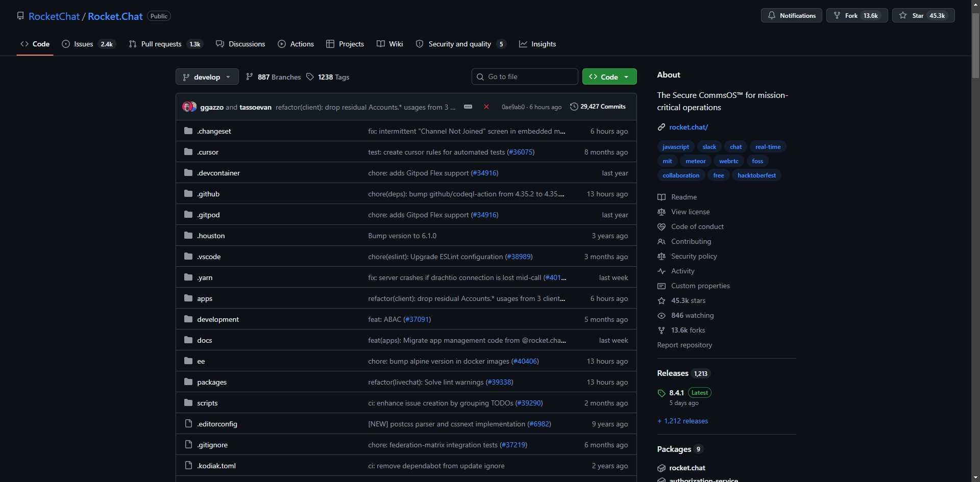Screen dimensions: 980x482
Task: Open the development folder name
Action: click(218, 319)
